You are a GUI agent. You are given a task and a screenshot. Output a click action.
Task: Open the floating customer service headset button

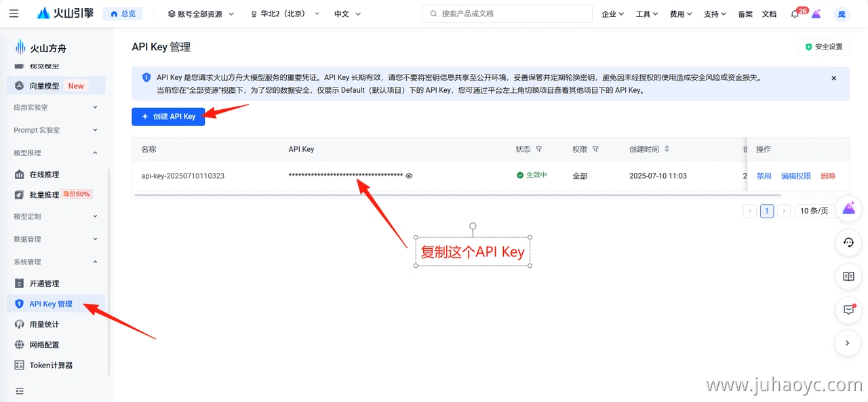(x=848, y=242)
